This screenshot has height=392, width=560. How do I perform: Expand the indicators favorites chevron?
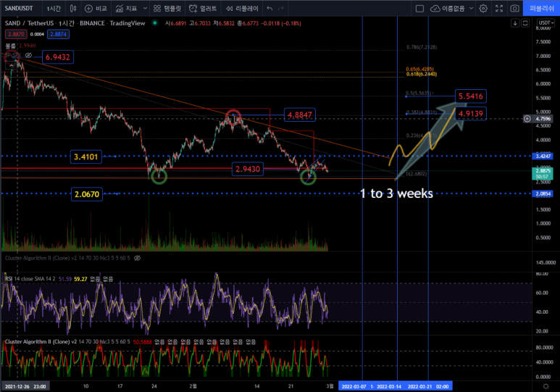pos(145,8)
